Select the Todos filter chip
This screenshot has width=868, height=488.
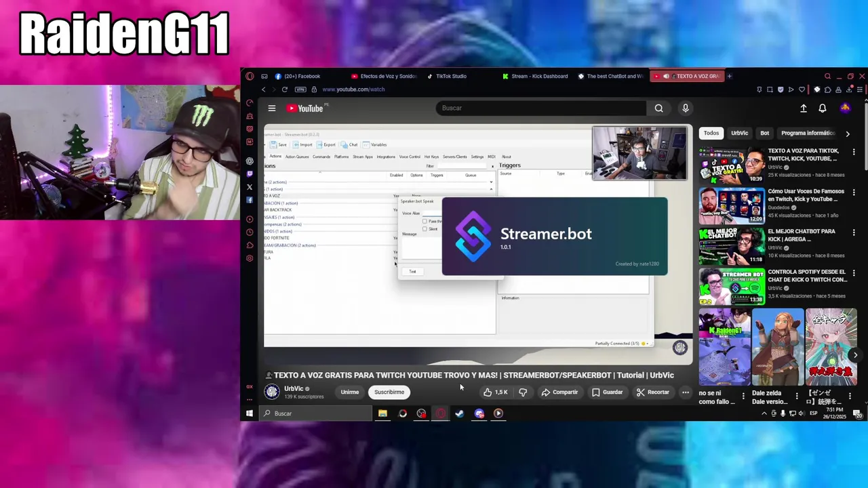point(711,133)
